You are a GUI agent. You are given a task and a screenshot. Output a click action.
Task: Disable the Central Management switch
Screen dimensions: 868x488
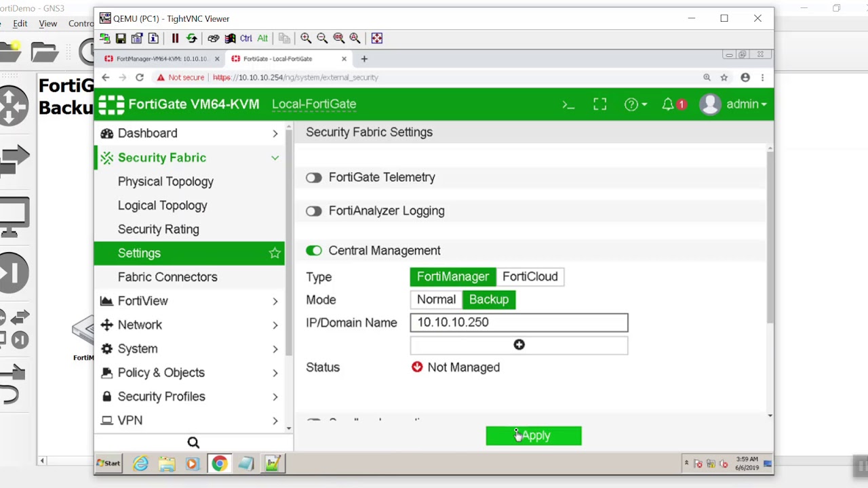pyautogui.click(x=313, y=251)
